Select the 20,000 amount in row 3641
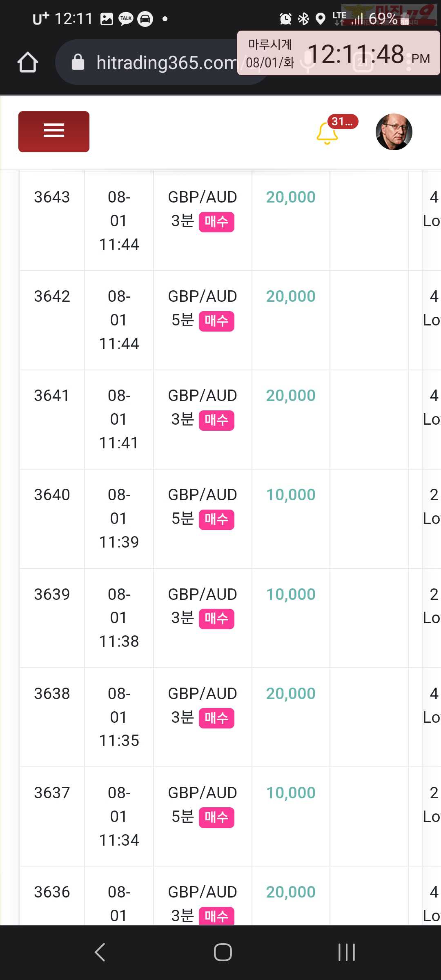The image size is (441, 980). tap(291, 395)
